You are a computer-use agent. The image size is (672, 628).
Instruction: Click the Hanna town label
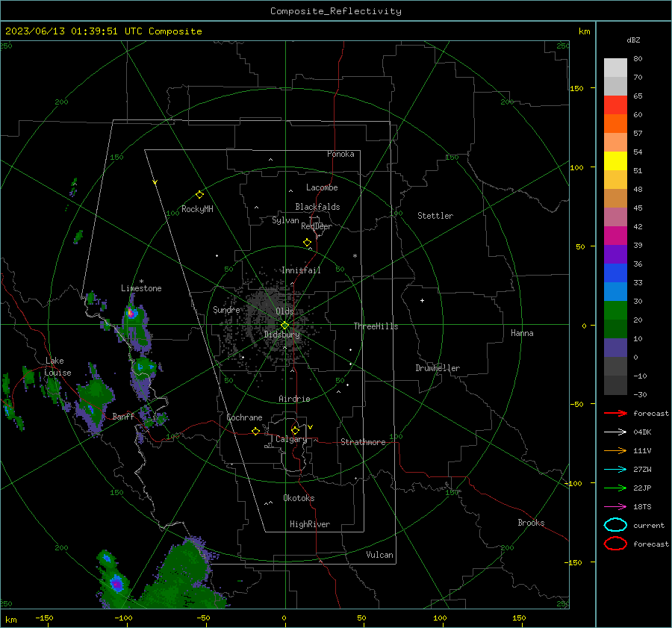coord(522,333)
